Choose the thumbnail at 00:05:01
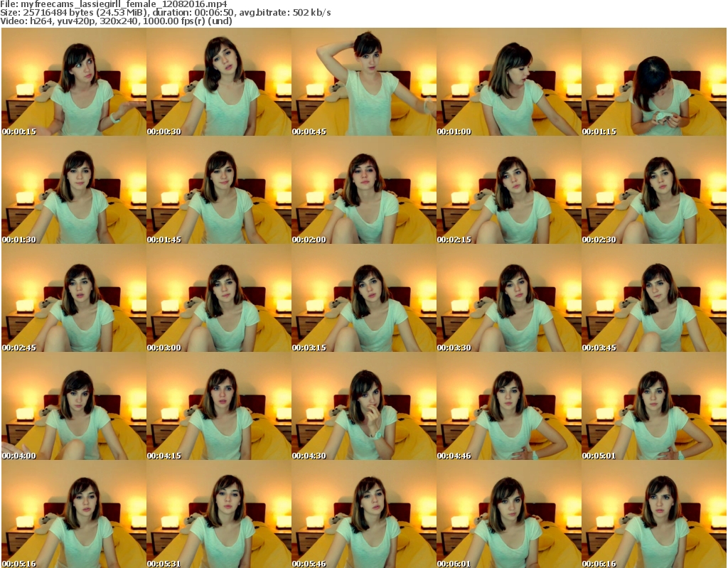Viewport: 728px width, 568px height. 654,406
